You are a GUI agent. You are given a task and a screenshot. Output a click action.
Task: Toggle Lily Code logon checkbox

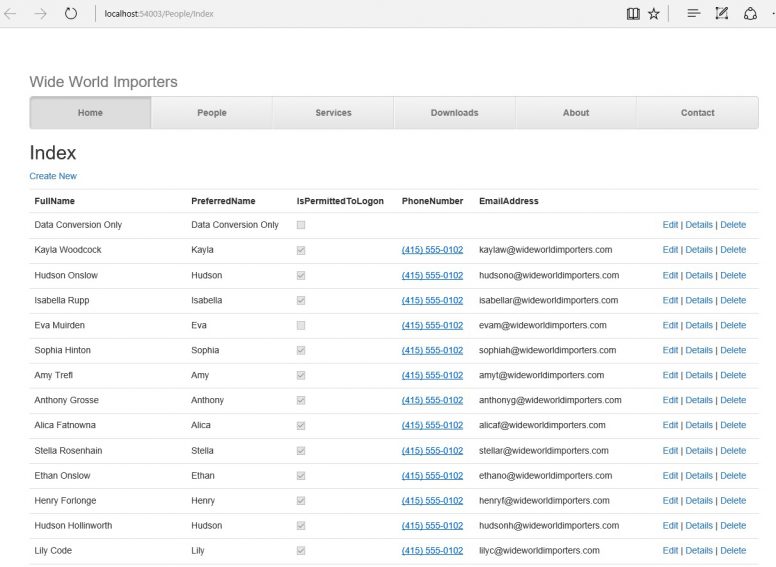301,551
